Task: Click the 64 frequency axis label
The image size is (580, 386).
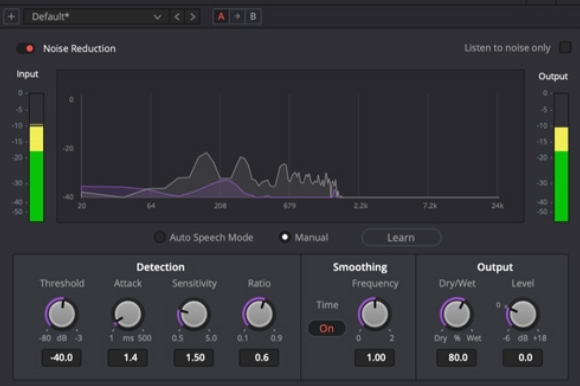Action: tap(151, 206)
